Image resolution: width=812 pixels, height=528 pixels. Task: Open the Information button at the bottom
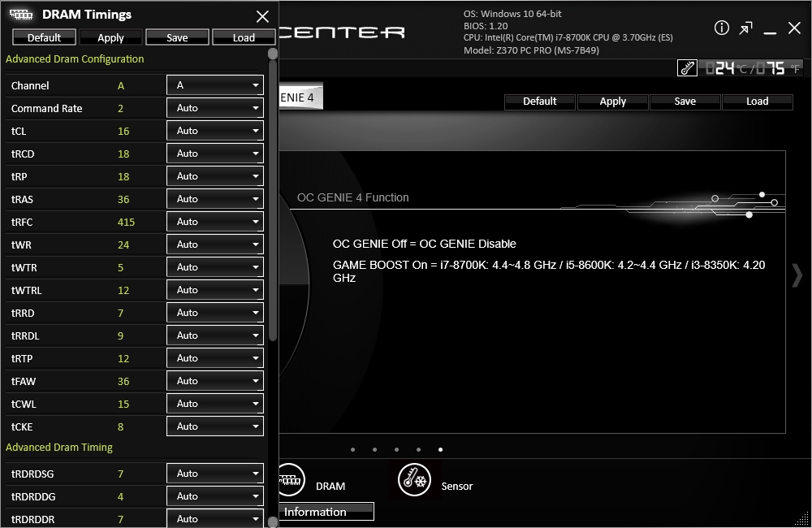pos(326,512)
